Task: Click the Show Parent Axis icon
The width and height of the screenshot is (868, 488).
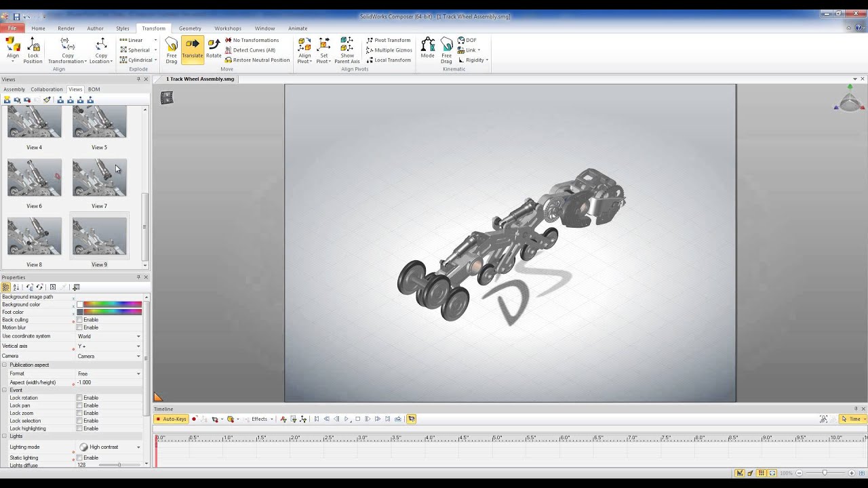Action: tap(347, 50)
